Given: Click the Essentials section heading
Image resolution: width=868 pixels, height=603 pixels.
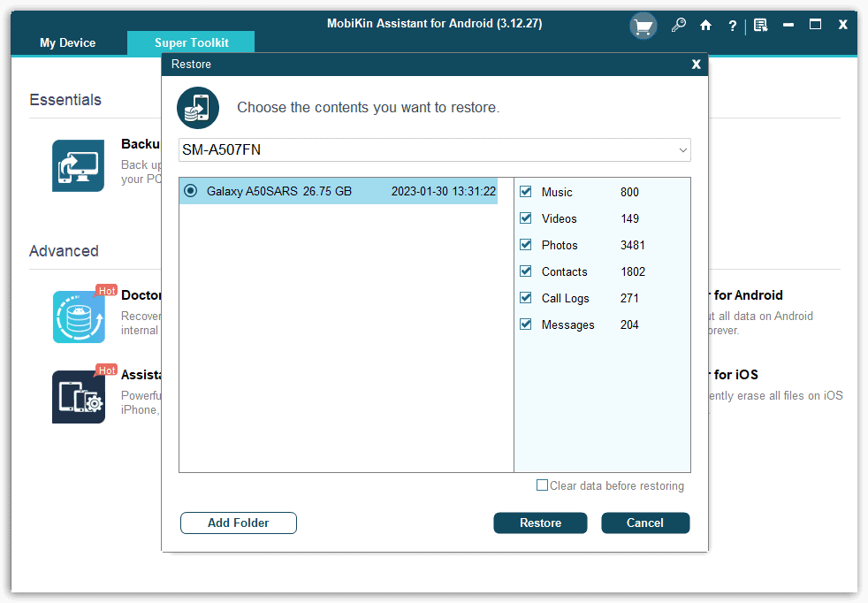Looking at the screenshot, I should tap(65, 100).
